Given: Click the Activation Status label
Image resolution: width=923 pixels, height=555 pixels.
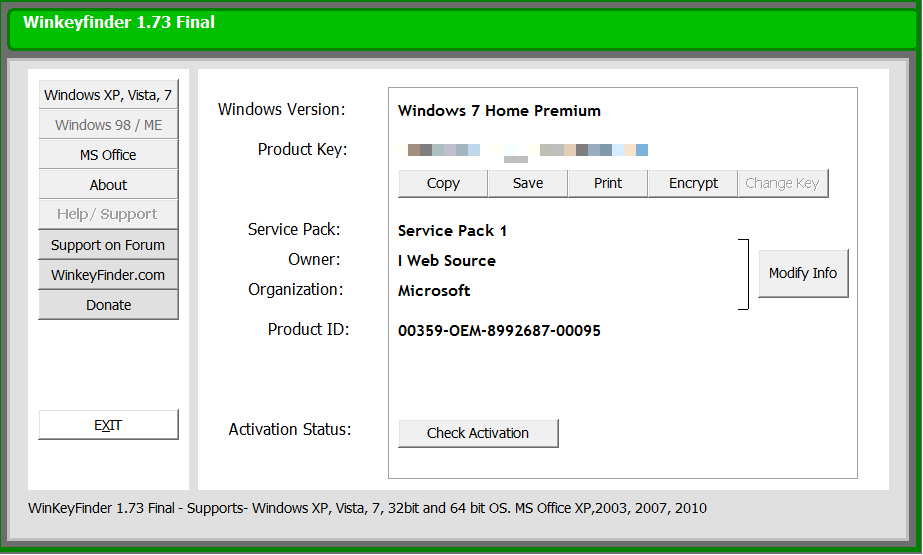Looking at the screenshot, I should point(290,430).
